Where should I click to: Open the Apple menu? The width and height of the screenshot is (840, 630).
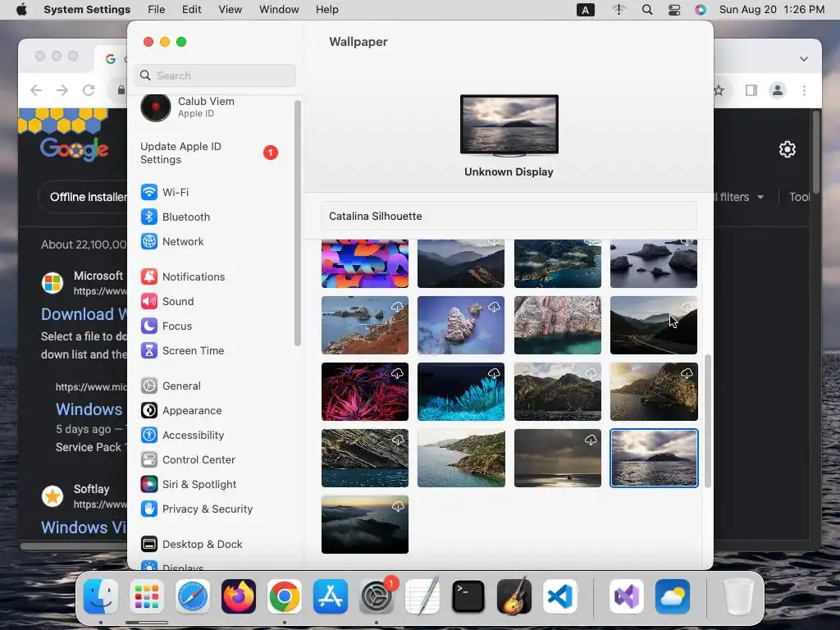(21, 10)
